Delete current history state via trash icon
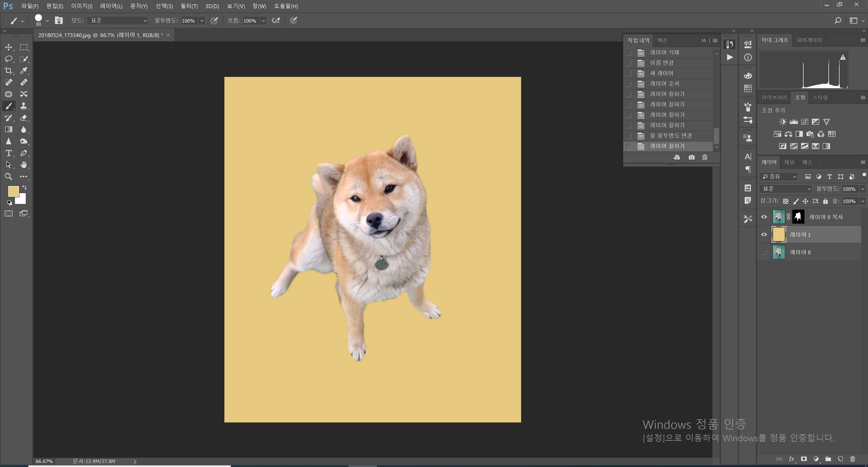 point(705,157)
